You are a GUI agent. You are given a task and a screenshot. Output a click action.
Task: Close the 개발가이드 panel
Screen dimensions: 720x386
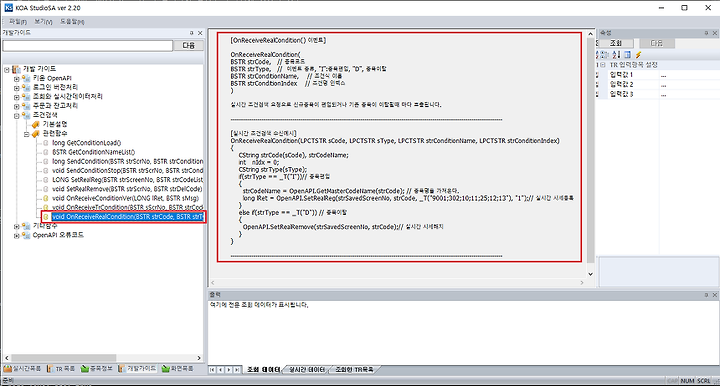200,33
